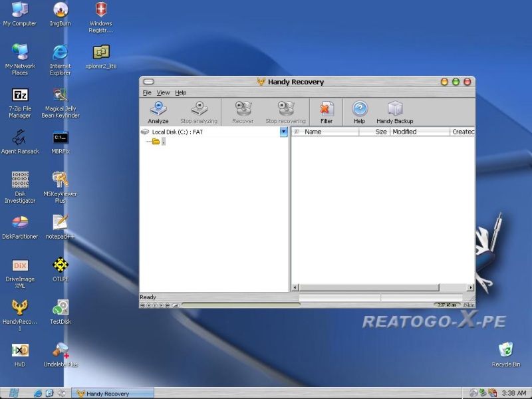Viewport: 532px width, 399px height.
Task: Sort file list by Modified column
Action: pos(420,132)
